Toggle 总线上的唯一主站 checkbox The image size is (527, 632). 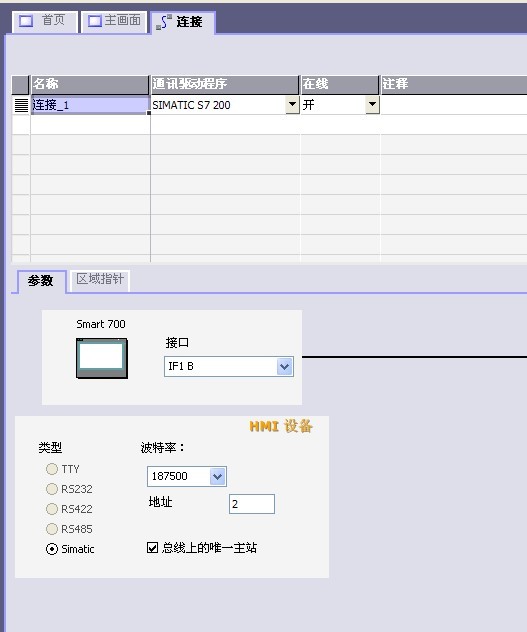point(152,547)
